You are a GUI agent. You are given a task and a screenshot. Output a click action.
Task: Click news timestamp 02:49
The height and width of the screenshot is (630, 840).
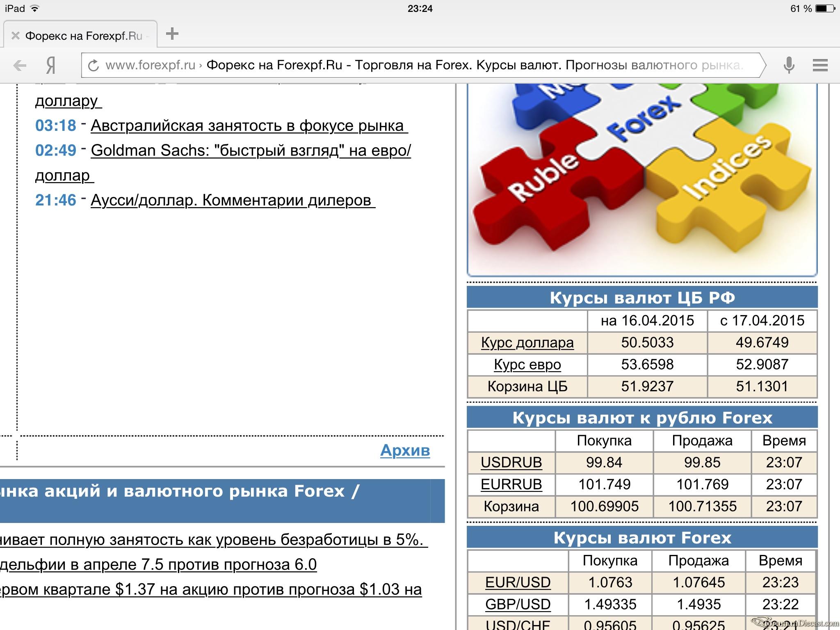click(x=56, y=151)
